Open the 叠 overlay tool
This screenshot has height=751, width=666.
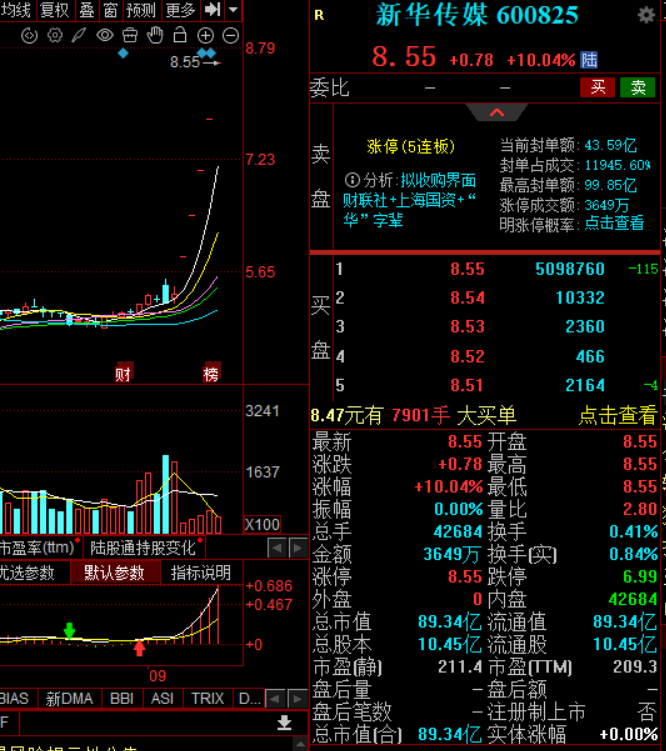87,10
